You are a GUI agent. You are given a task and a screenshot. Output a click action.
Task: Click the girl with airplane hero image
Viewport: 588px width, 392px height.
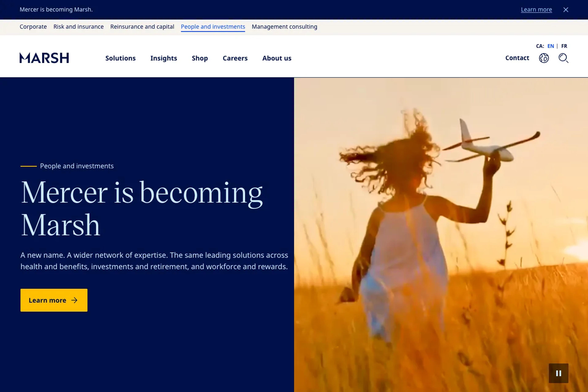pos(441,235)
